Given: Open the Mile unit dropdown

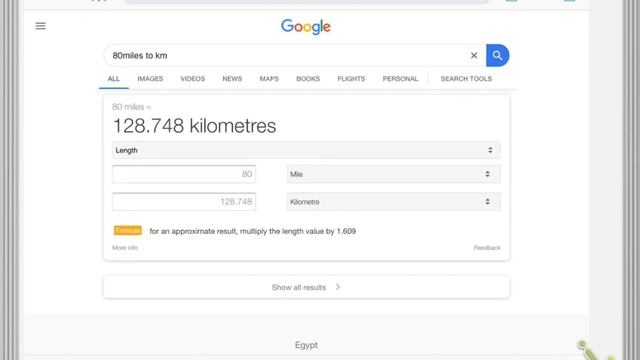Looking at the screenshot, I should (x=393, y=174).
